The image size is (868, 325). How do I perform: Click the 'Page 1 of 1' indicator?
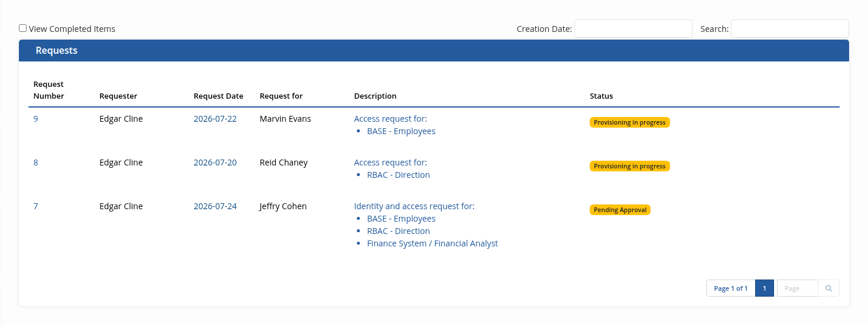coord(731,288)
